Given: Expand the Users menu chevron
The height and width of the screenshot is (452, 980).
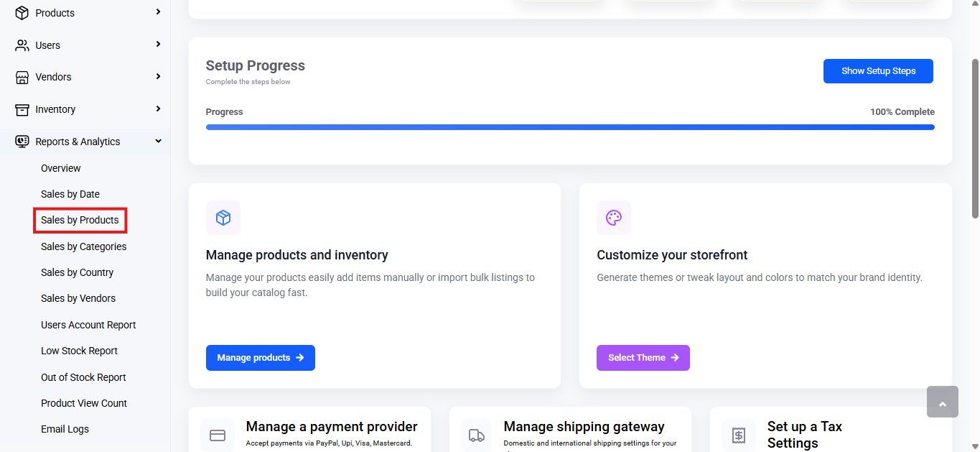Looking at the screenshot, I should click(x=158, y=45).
